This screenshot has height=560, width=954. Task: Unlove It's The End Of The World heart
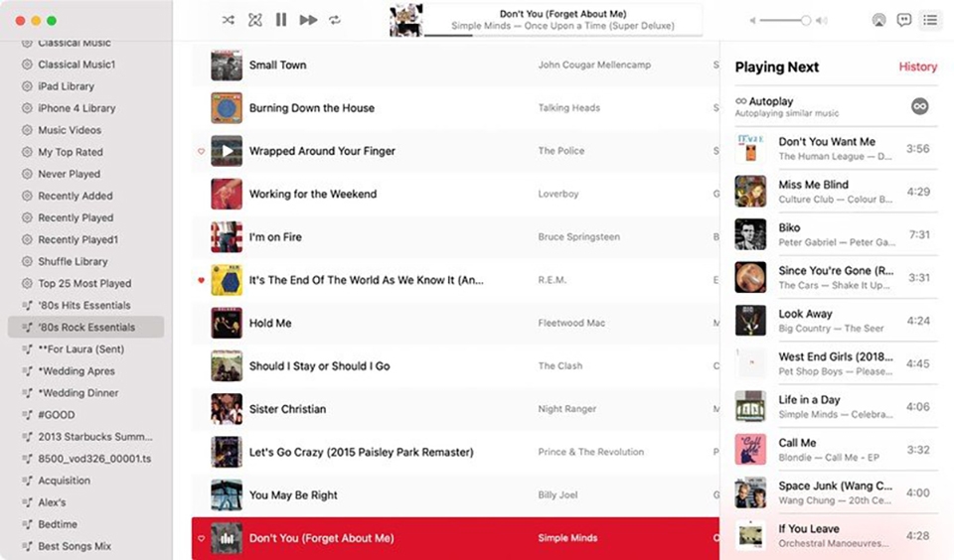coord(201,280)
